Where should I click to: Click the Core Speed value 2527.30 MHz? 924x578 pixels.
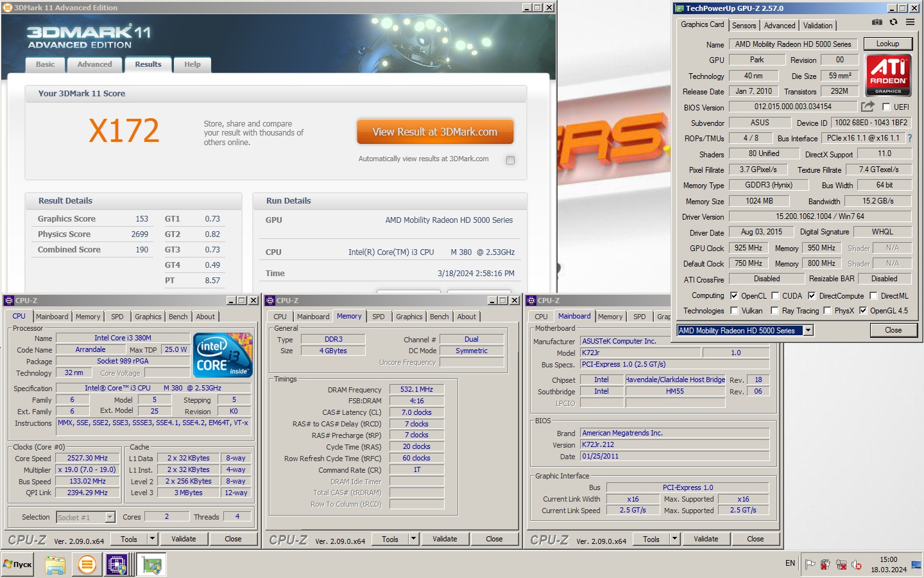click(87, 458)
